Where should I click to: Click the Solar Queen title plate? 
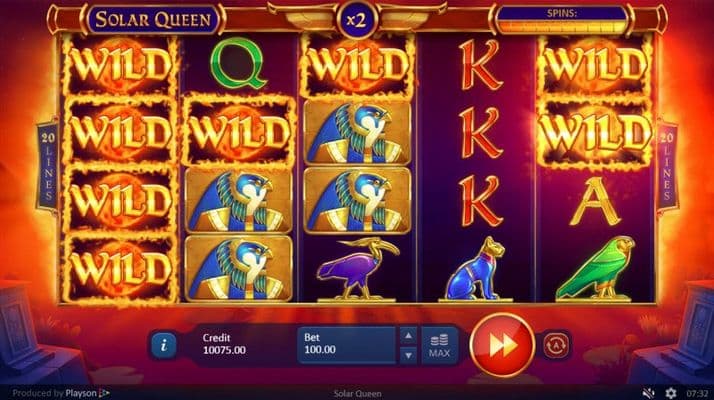(153, 19)
